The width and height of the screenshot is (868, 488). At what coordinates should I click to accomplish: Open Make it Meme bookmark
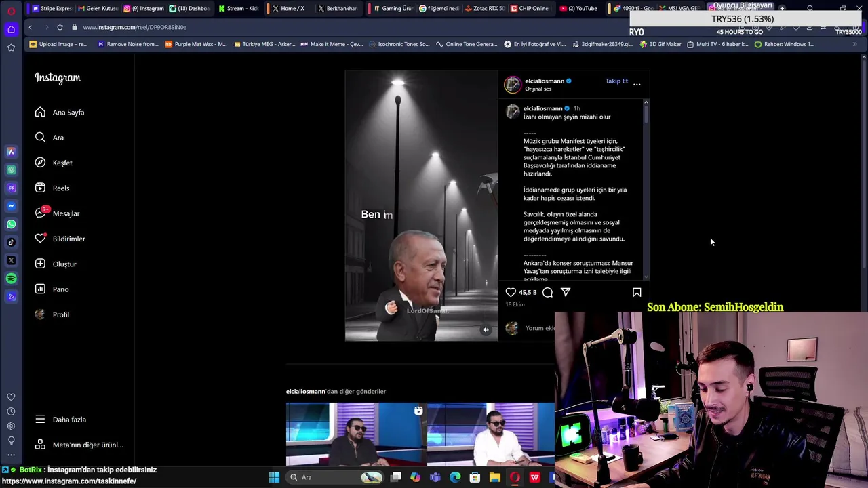click(332, 44)
